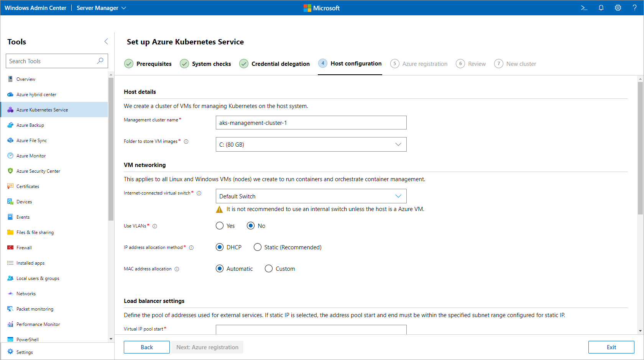Select Custom MAC address allocation

pos(269,269)
